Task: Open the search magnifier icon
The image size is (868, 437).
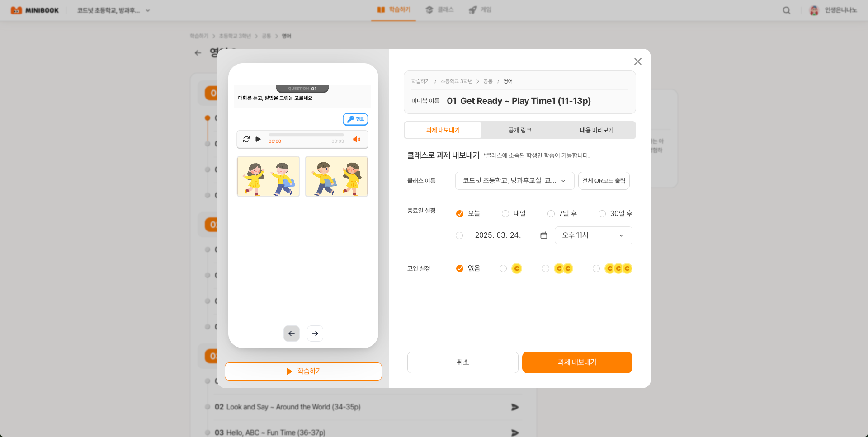Action: pos(787,10)
